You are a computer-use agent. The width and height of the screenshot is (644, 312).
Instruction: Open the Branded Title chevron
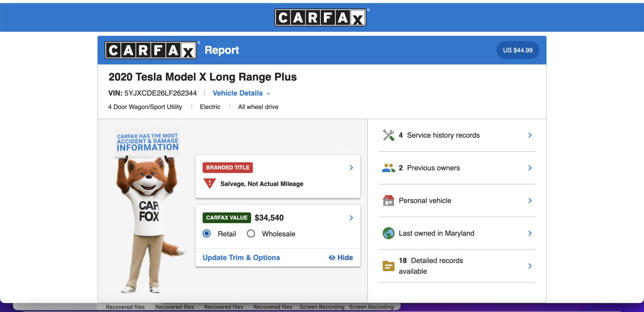pos(351,168)
